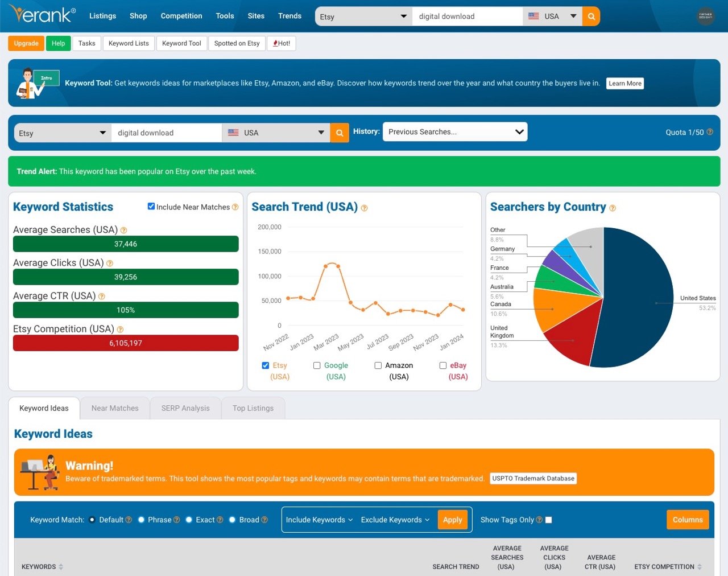
Task: Open the Competition menu
Action: pyautogui.click(x=181, y=16)
